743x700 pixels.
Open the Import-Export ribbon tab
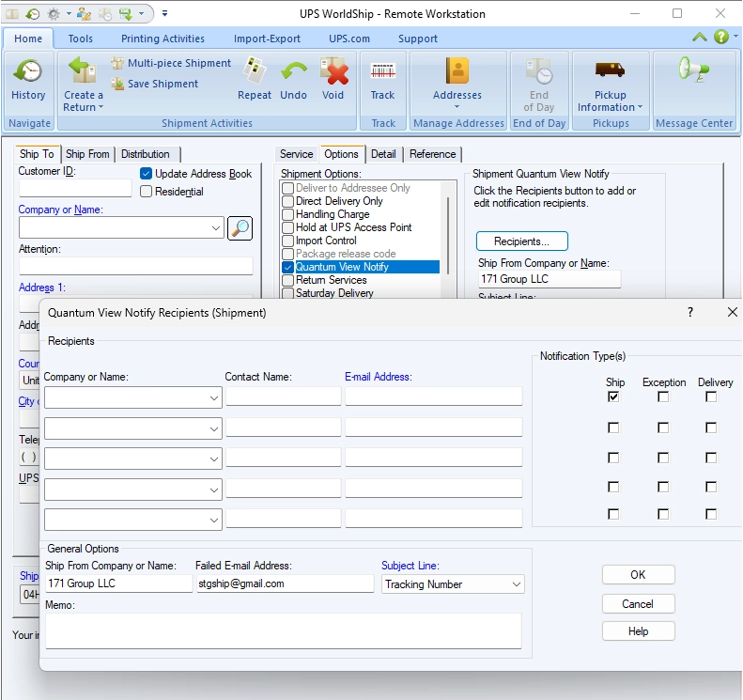coord(267,39)
